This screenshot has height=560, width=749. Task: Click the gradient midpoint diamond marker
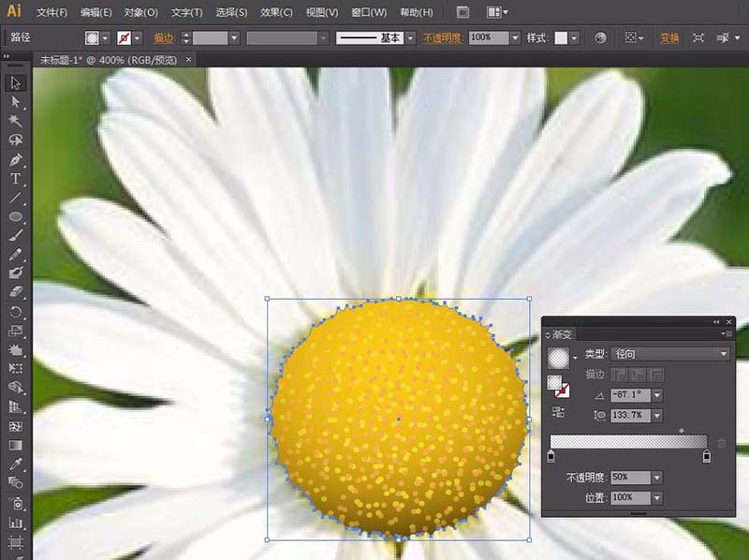(682, 431)
